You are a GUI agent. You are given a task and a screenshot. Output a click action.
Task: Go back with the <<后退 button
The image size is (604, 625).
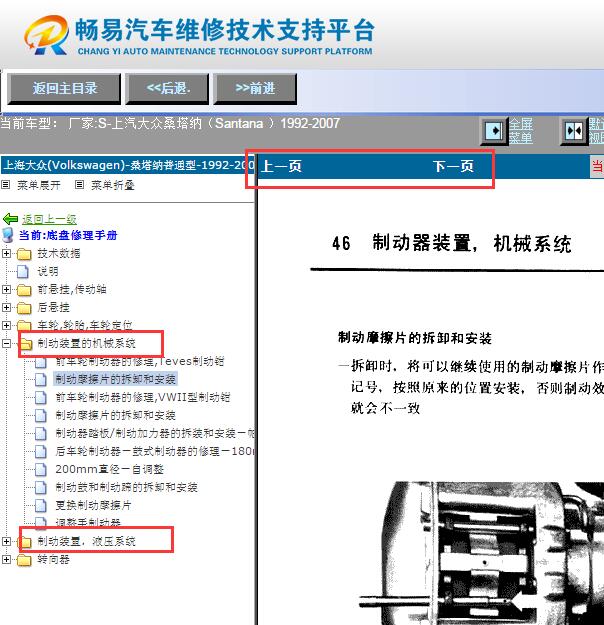tap(167, 88)
